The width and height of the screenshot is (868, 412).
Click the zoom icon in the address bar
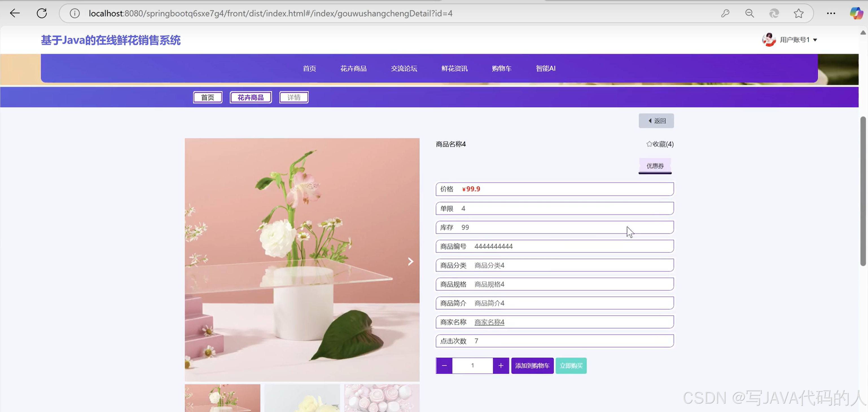pyautogui.click(x=749, y=13)
